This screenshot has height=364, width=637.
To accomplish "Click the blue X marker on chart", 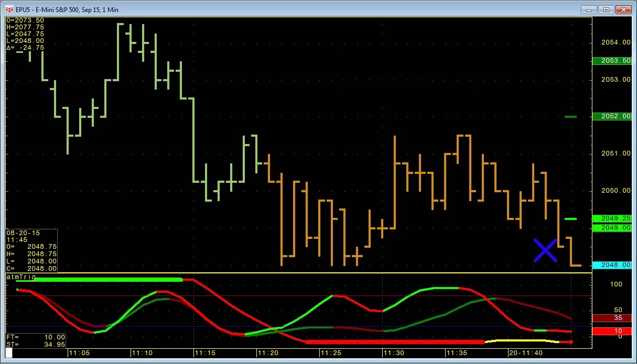I will (x=545, y=250).
